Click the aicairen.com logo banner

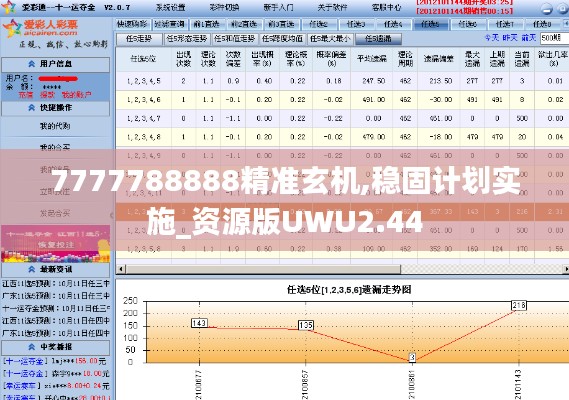coord(40,28)
